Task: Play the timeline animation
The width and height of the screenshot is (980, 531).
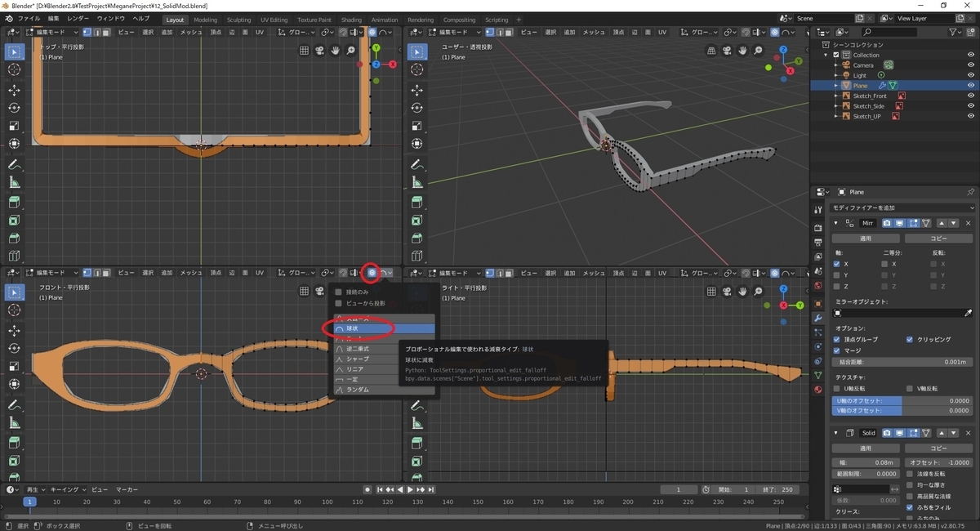Action: 410,489
